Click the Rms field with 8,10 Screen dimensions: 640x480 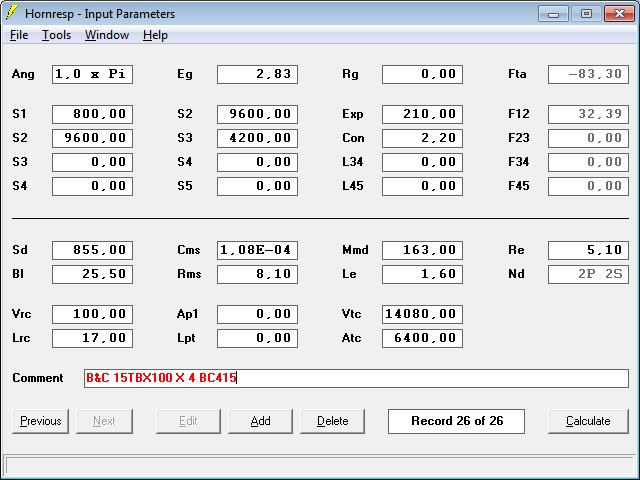[x=257, y=274]
